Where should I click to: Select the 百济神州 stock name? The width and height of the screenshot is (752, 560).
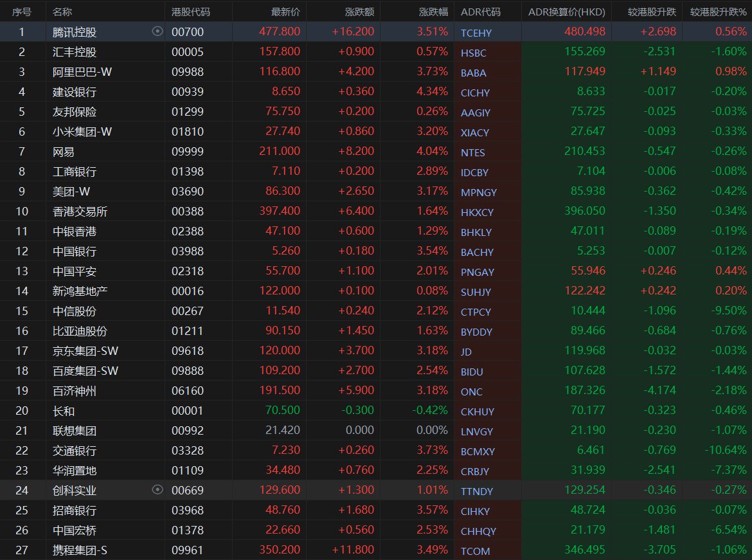point(75,391)
